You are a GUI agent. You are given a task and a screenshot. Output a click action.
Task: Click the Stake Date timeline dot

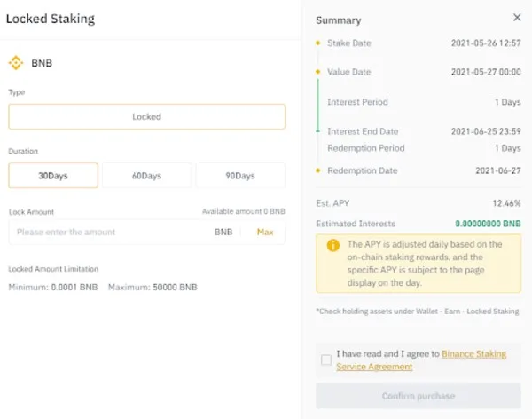[317, 43]
